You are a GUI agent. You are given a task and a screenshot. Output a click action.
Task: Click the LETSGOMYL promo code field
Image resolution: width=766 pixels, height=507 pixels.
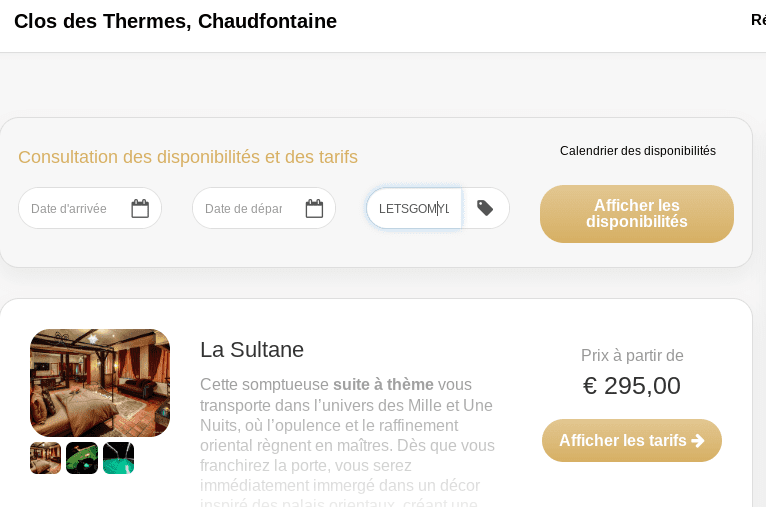click(x=414, y=209)
